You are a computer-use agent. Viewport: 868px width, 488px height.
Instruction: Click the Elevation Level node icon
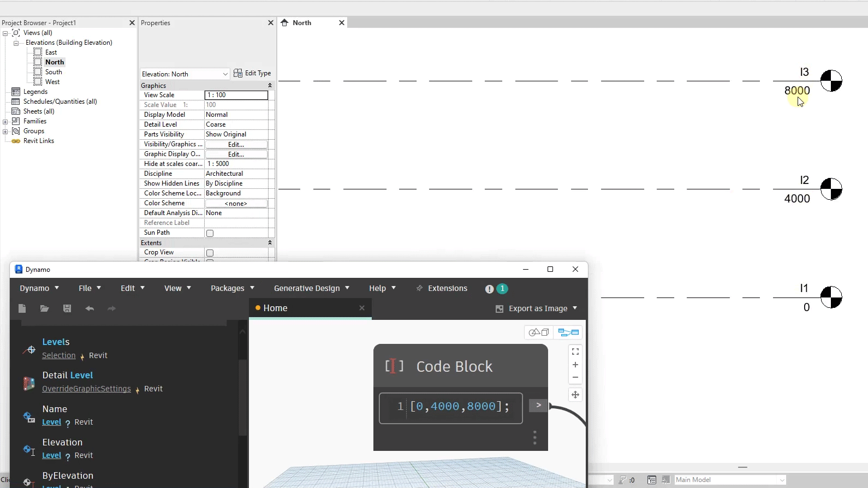point(29,450)
